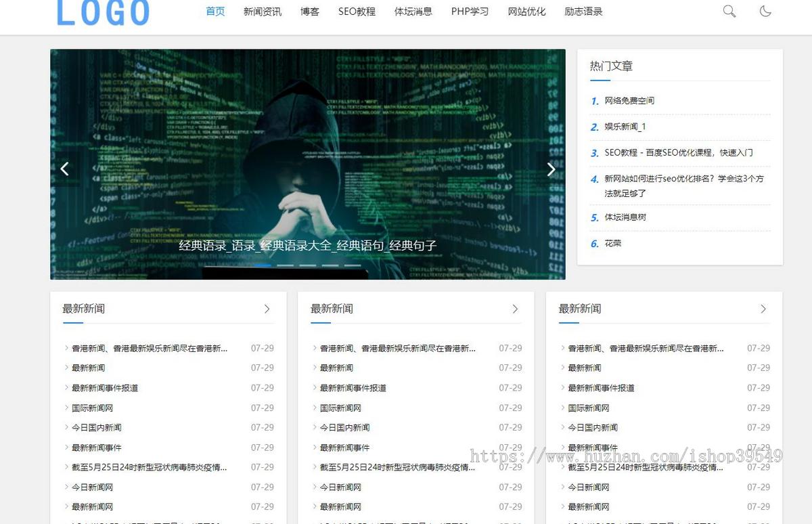
Task: Open hot article 花荣
Action: tap(612, 243)
